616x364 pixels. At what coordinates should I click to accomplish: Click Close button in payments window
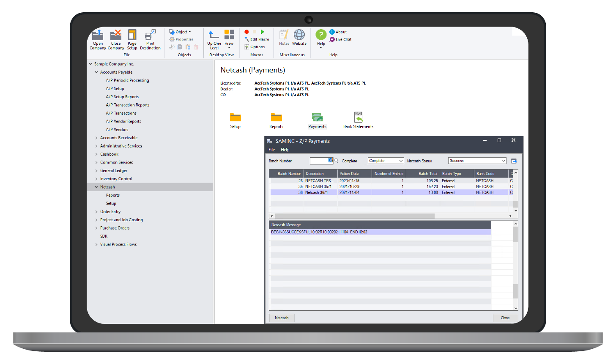[x=505, y=318]
